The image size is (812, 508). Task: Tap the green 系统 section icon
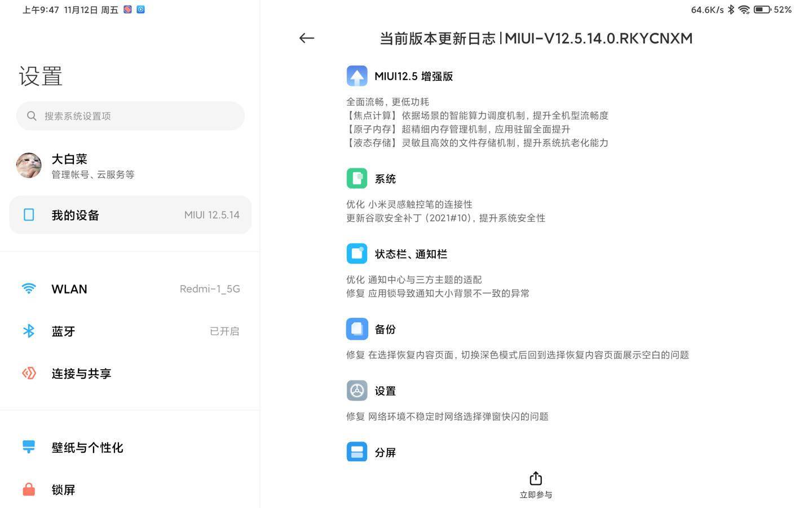(357, 178)
